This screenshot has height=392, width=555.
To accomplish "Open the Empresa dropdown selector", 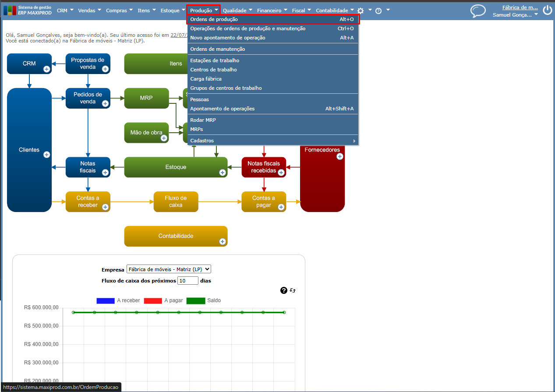I will (169, 269).
